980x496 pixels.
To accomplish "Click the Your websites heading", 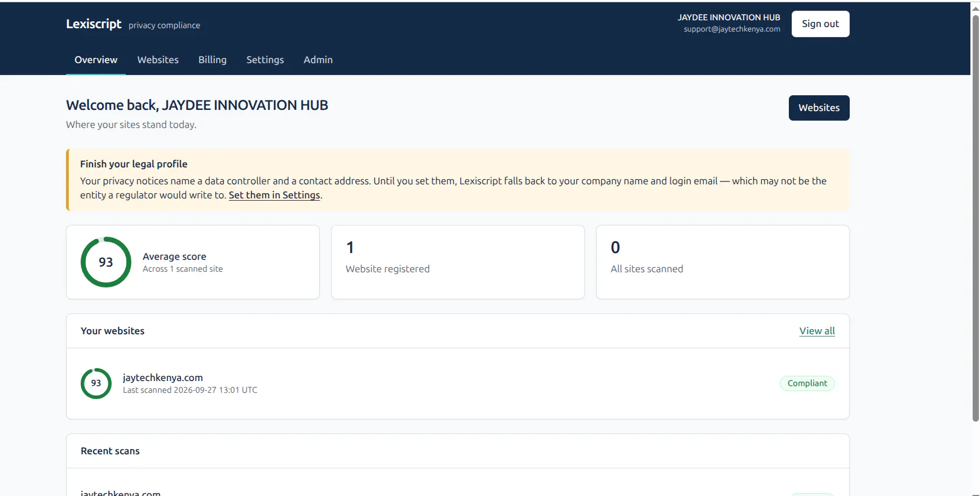I will tap(112, 331).
